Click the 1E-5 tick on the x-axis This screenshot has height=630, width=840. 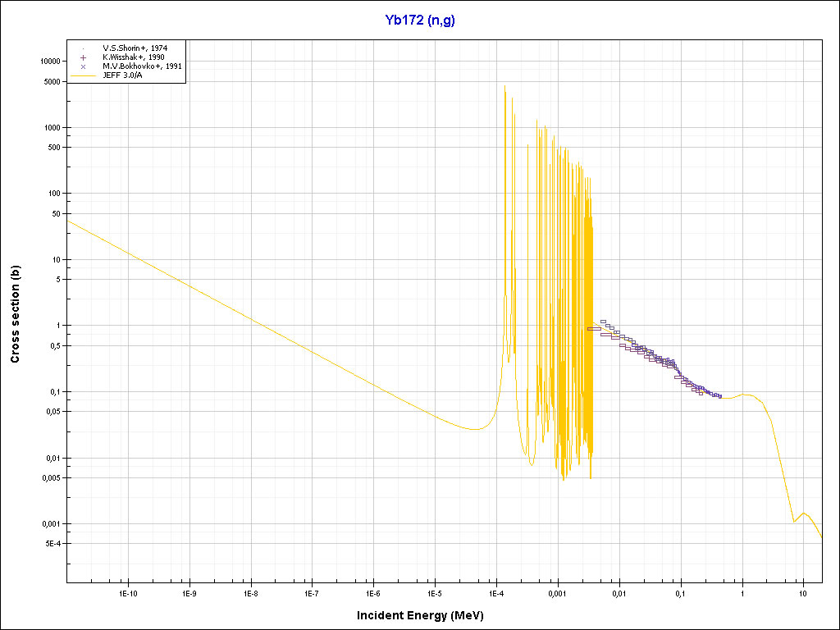point(435,592)
